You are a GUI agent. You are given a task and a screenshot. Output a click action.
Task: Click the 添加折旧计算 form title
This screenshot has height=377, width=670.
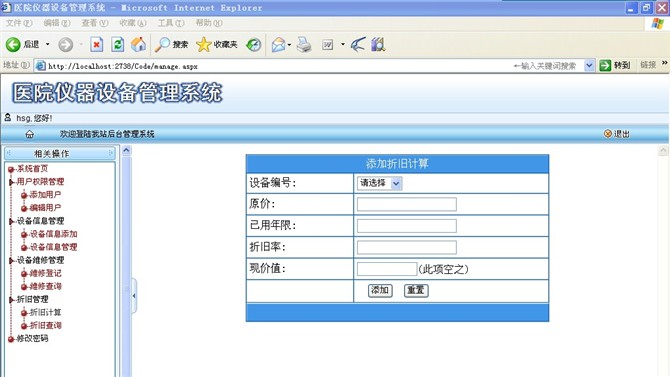397,164
